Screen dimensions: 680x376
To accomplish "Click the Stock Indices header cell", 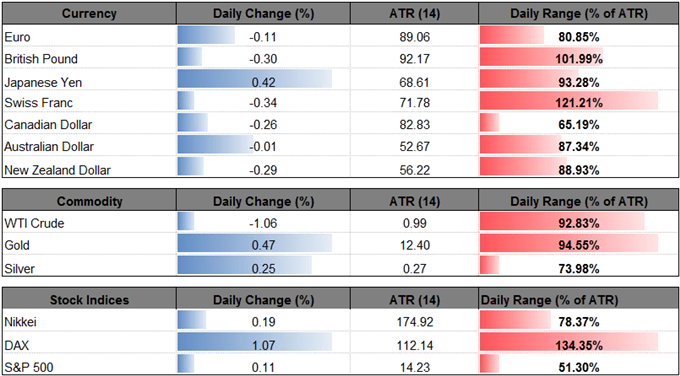I will pos(89,300).
